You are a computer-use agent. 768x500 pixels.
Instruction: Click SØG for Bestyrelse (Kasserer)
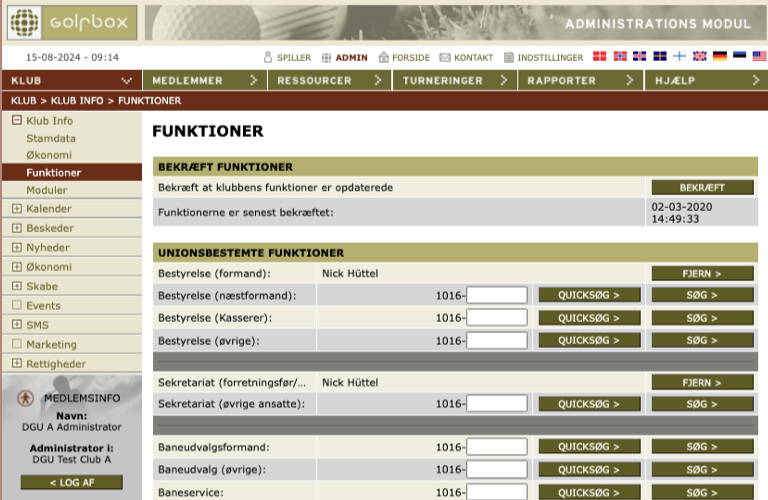point(702,318)
